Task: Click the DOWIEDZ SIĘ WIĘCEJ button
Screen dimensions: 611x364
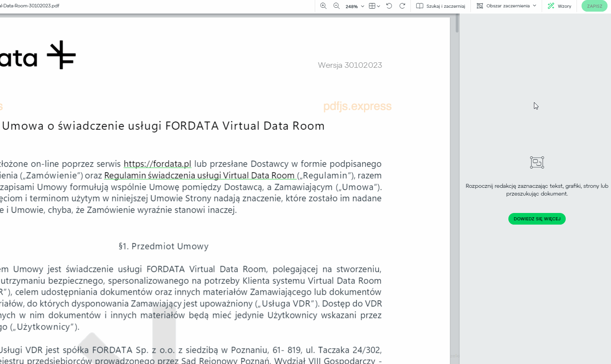Action: (537, 219)
